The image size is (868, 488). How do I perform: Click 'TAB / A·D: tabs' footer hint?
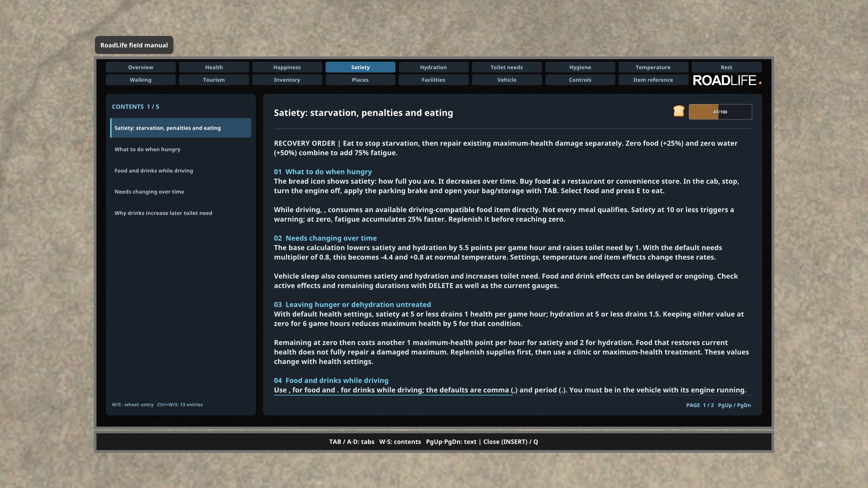(352, 442)
